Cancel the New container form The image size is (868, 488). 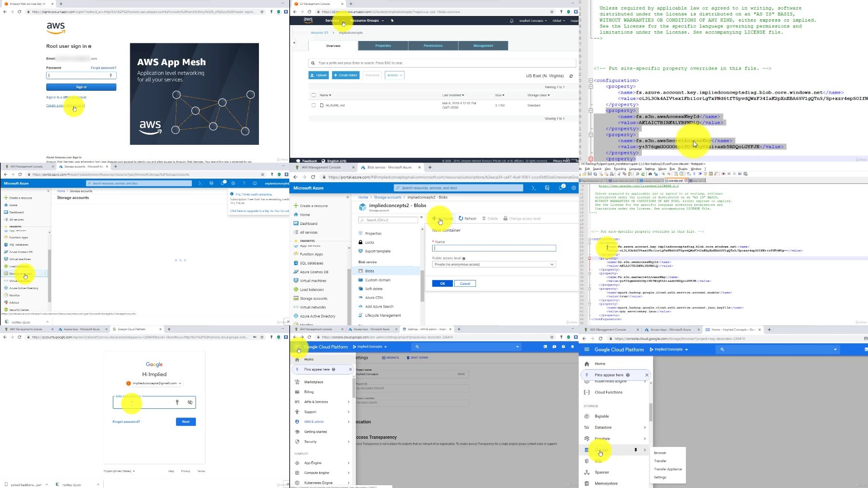tap(465, 283)
